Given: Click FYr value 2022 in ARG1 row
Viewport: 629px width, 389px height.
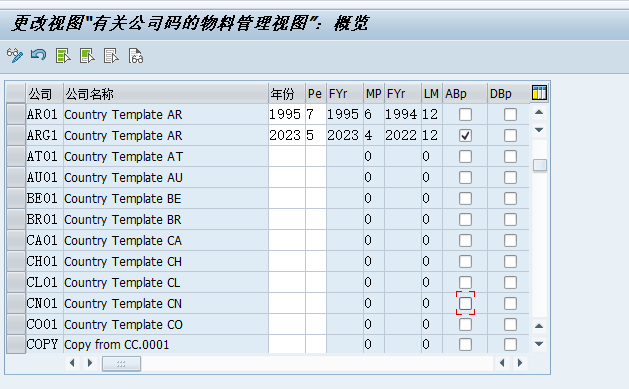Looking at the screenshot, I should tap(401, 136).
